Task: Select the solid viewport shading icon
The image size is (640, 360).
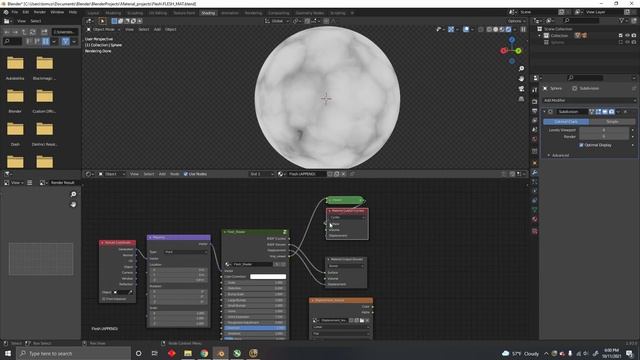Action: point(496,29)
